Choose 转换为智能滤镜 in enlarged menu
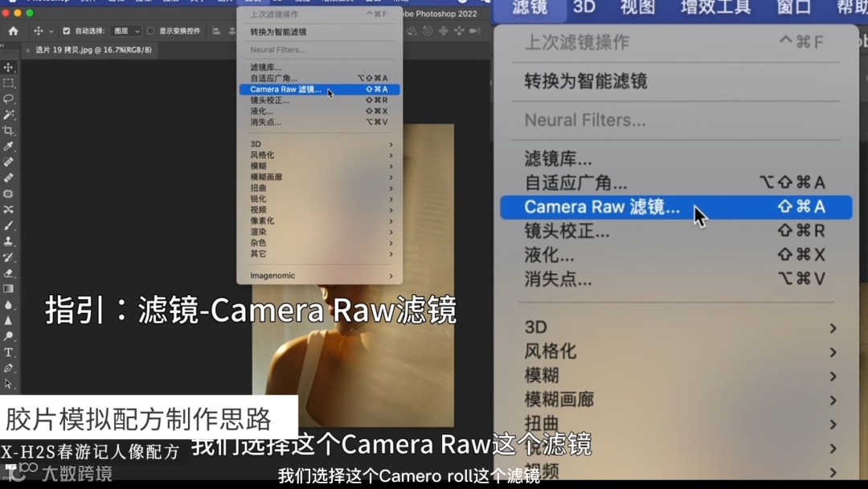This screenshot has height=489, width=868. (x=676, y=81)
